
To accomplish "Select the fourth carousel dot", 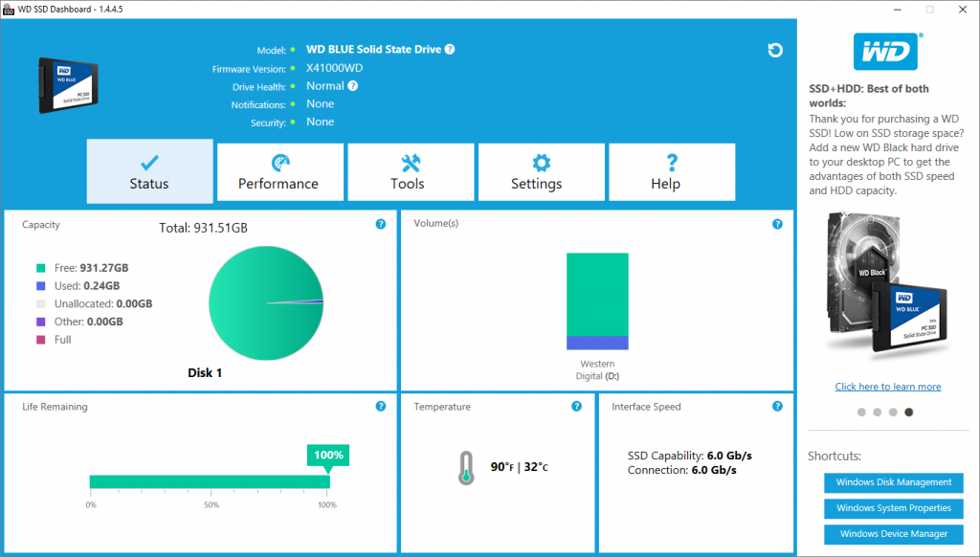I will click(x=909, y=412).
